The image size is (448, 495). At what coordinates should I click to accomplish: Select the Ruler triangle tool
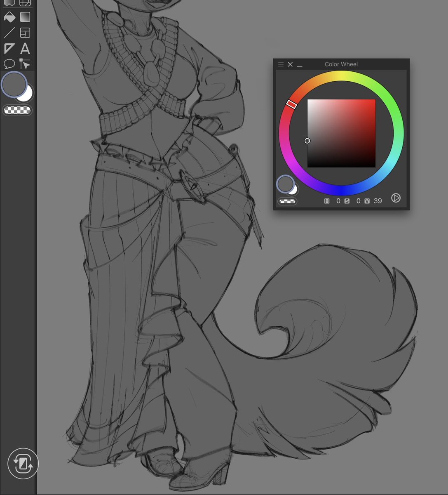(x=9, y=49)
